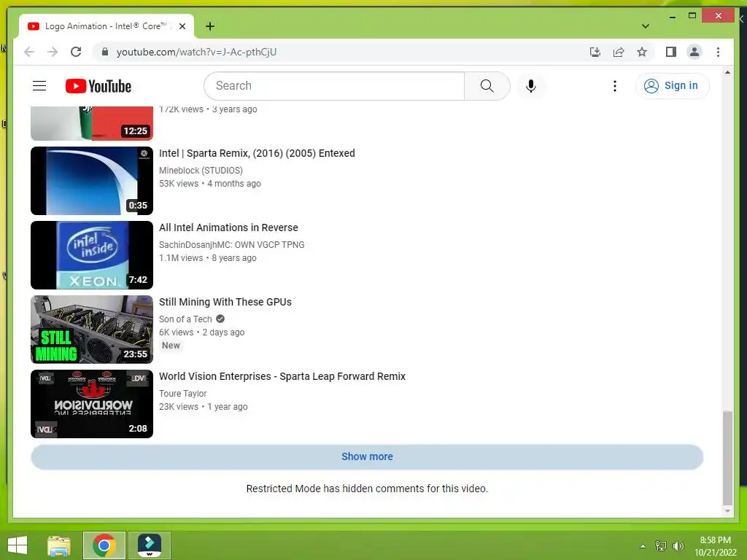
Task: Click the 53K views • 4 months ago text
Action: 210,184
